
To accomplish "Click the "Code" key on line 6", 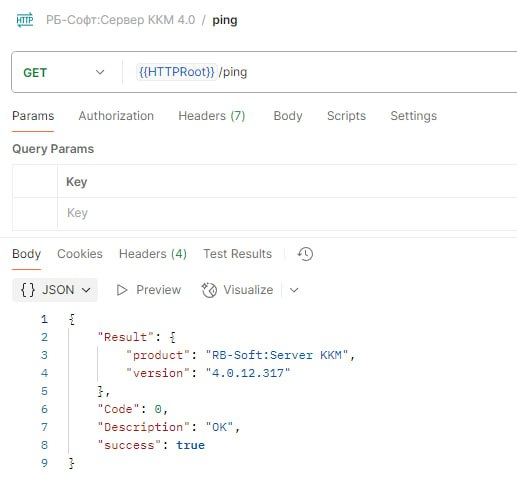I will tap(118, 409).
